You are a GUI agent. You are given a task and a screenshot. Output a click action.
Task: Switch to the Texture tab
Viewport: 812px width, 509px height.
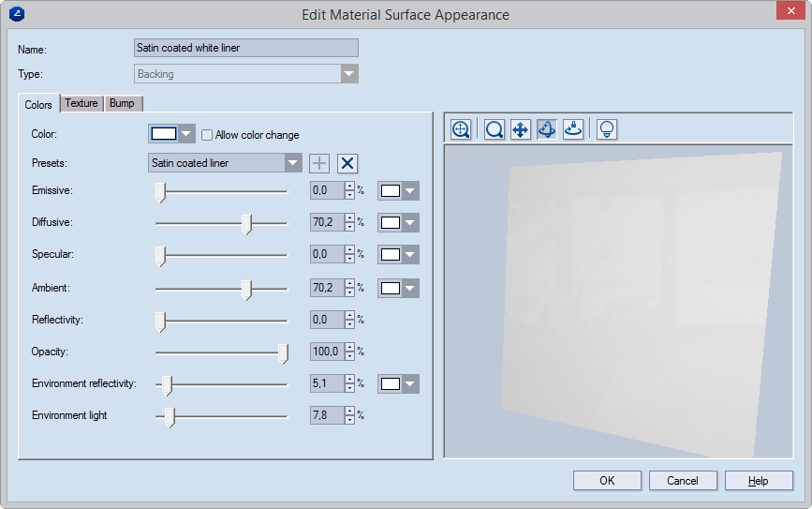pyautogui.click(x=81, y=103)
